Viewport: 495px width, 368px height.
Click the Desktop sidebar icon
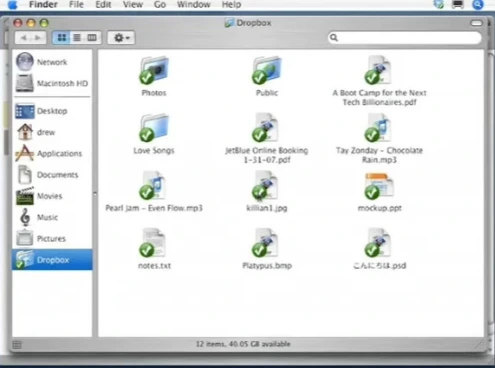click(x=25, y=111)
